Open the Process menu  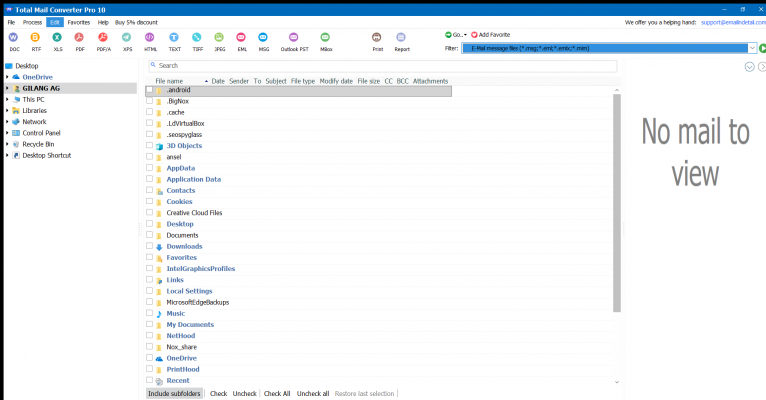(x=32, y=22)
